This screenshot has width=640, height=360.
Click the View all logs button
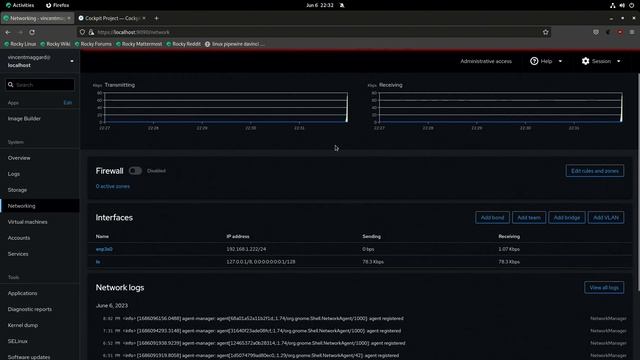tap(604, 288)
